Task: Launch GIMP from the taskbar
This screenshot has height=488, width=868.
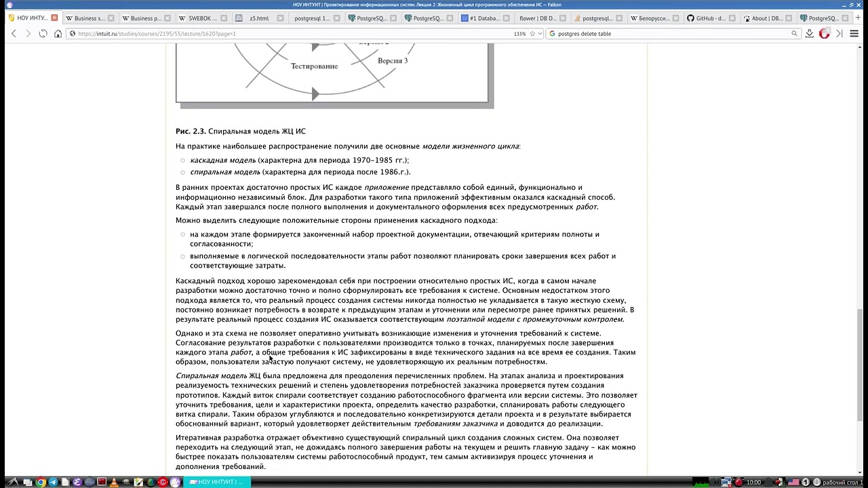Action: (126, 482)
